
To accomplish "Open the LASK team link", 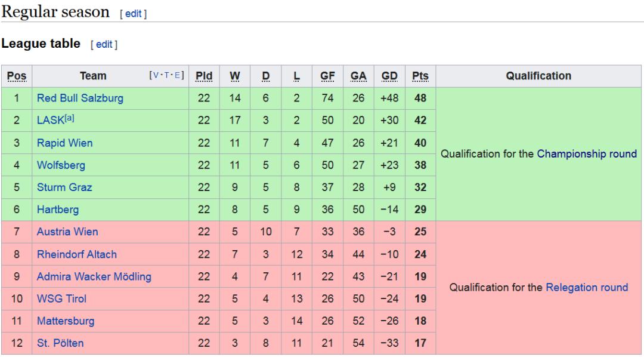I will point(51,121).
